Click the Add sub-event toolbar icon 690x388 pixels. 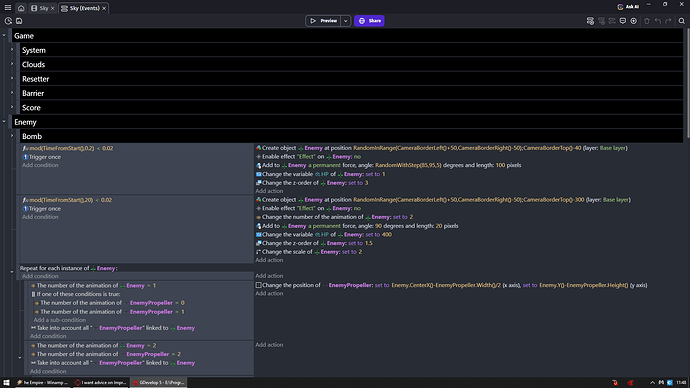pos(601,21)
